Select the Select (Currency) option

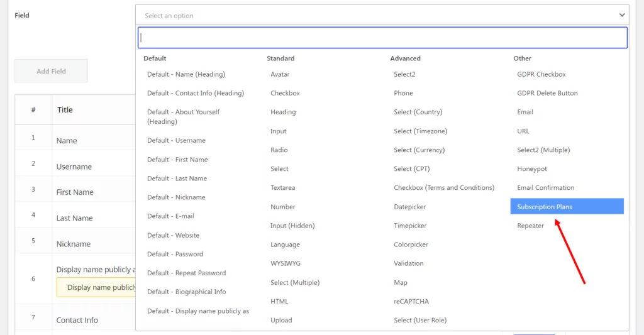[x=419, y=150]
